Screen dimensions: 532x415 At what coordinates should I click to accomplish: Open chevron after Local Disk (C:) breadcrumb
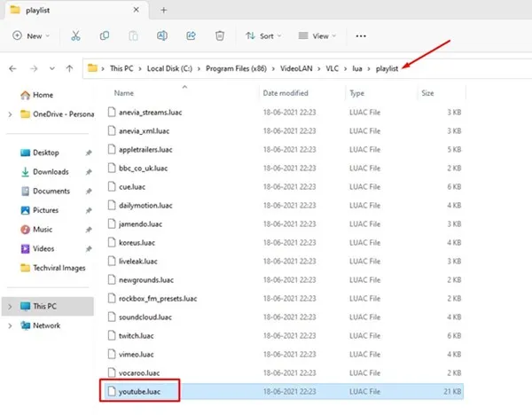pyautogui.click(x=199, y=69)
